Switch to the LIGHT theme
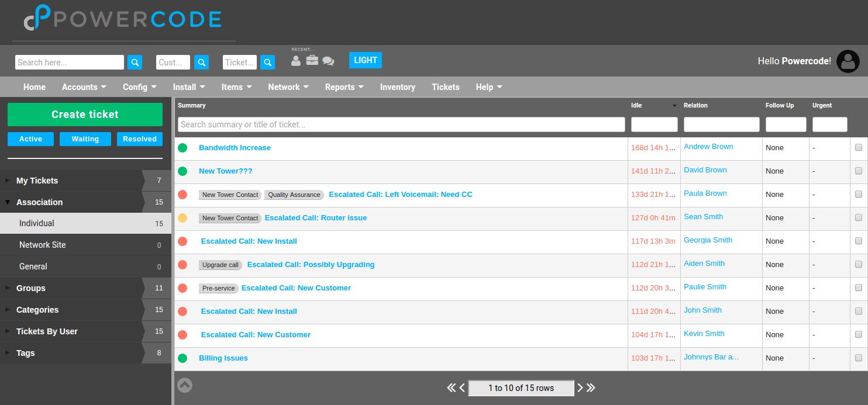The image size is (868, 405). point(365,60)
